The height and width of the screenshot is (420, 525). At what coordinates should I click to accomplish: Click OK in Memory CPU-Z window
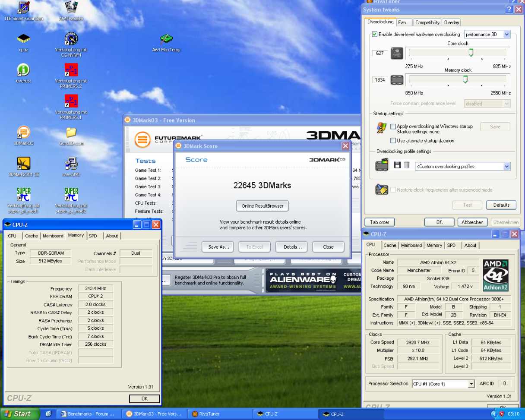(x=145, y=398)
